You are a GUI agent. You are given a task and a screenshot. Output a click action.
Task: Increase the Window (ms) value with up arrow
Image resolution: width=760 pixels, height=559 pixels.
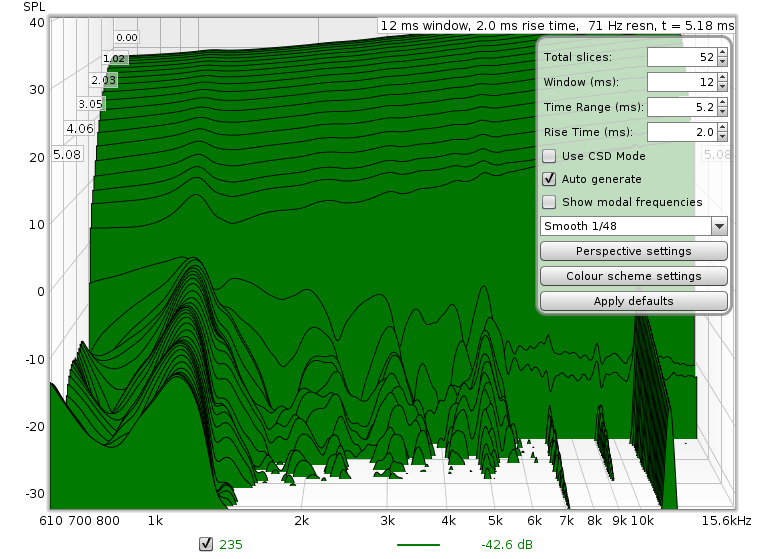pyautogui.click(x=722, y=78)
